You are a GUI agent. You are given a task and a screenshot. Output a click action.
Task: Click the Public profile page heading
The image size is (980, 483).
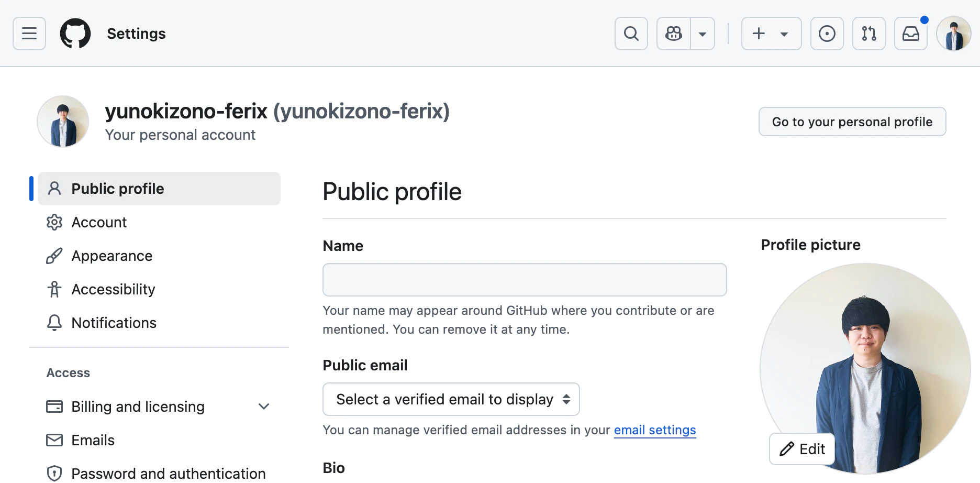tap(392, 192)
